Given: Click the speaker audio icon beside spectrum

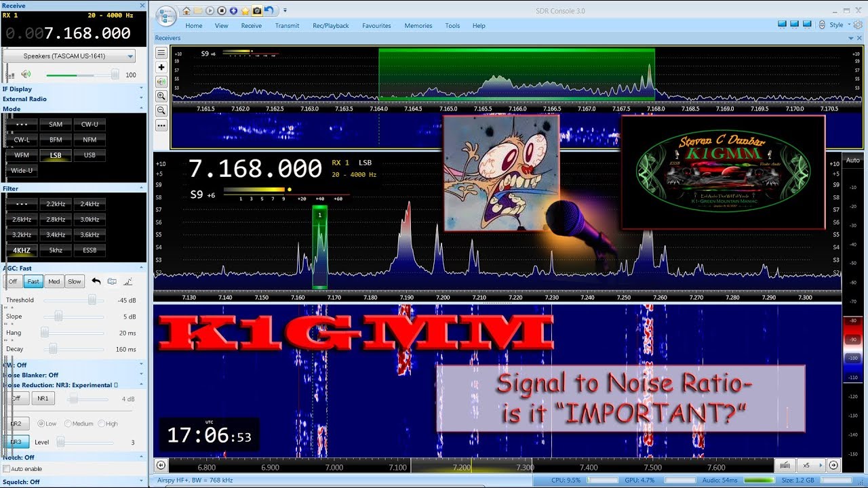Looking at the screenshot, I should [161, 81].
